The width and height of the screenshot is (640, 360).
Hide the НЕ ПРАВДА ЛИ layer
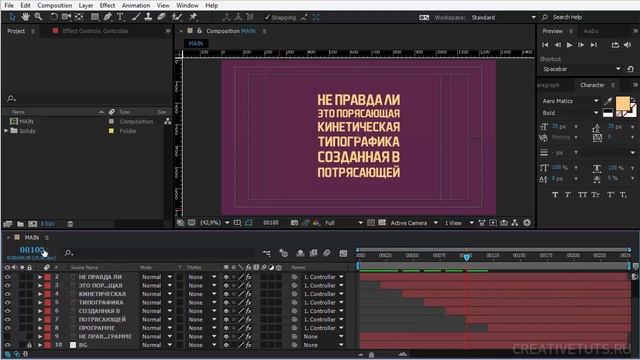point(7,277)
